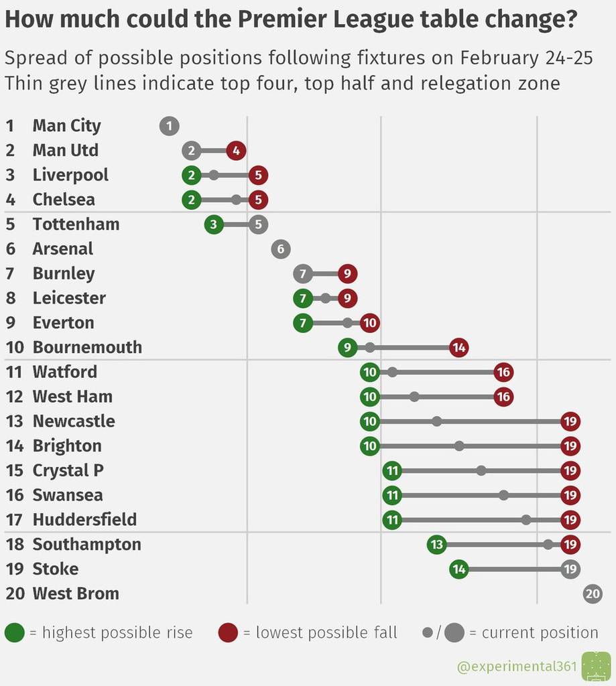The width and height of the screenshot is (616, 686).
Task: Click Bournemouth's red marker showing 14
Action: click(x=459, y=348)
